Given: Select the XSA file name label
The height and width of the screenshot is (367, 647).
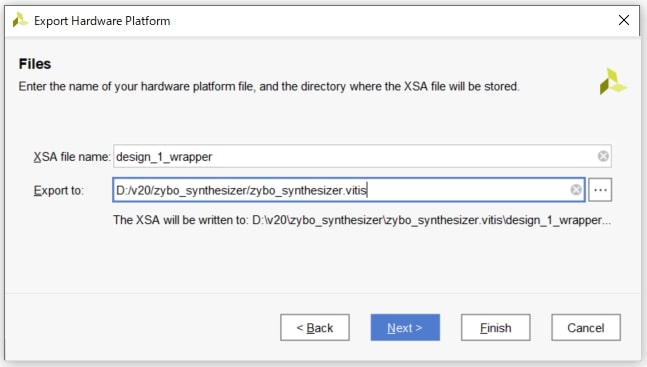Looking at the screenshot, I should pos(72,157).
